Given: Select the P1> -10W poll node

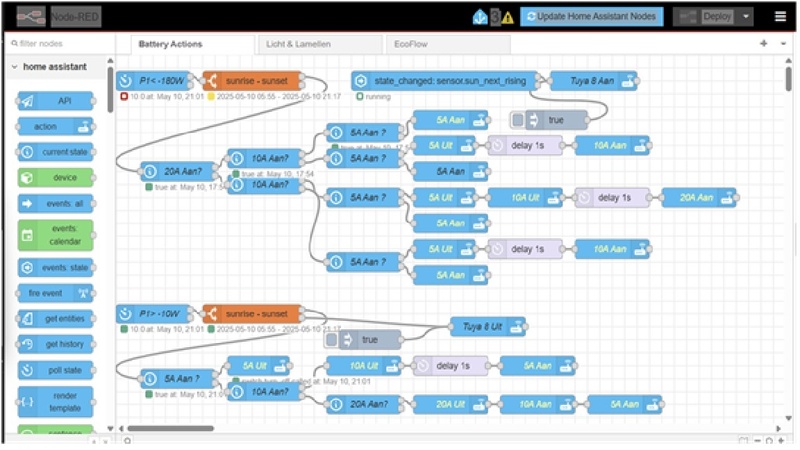Looking at the screenshot, I should 154,314.
